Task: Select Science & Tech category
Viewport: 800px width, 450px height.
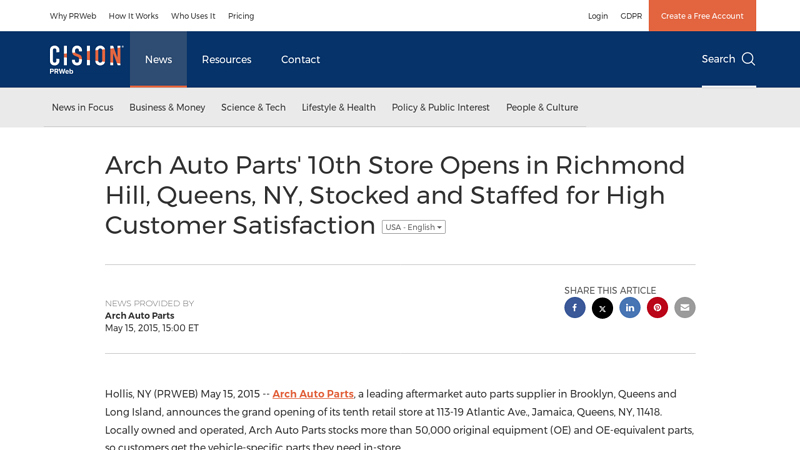Action: [253, 107]
